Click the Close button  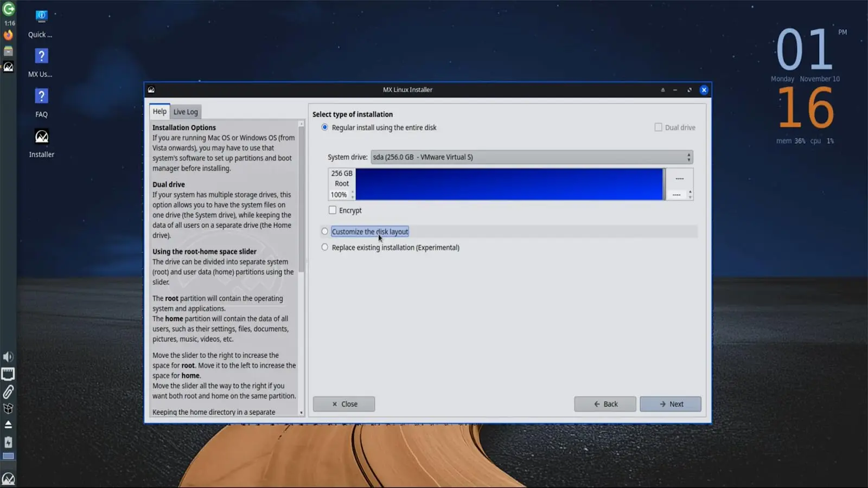pos(344,404)
